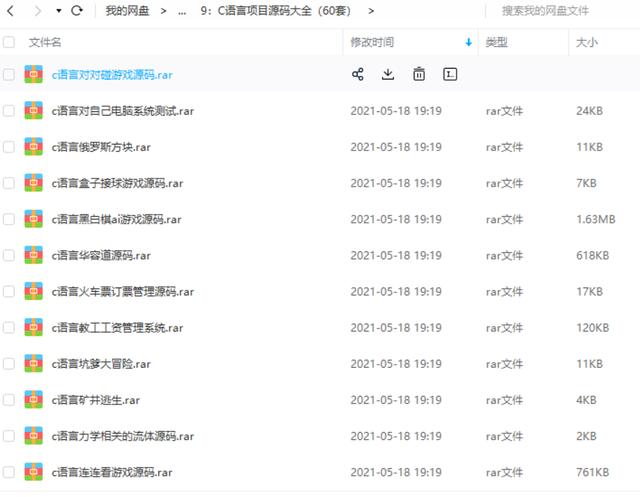
Task: Rename the c语言对对碰游戏源码.rar file
Action: (450, 74)
